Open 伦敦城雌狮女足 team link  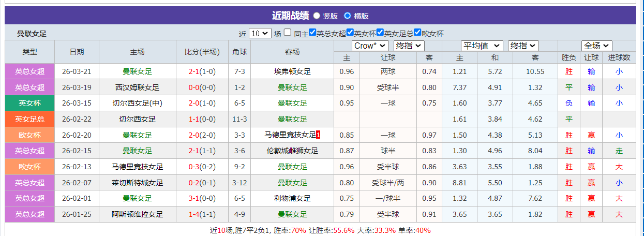pyautogui.click(x=293, y=151)
